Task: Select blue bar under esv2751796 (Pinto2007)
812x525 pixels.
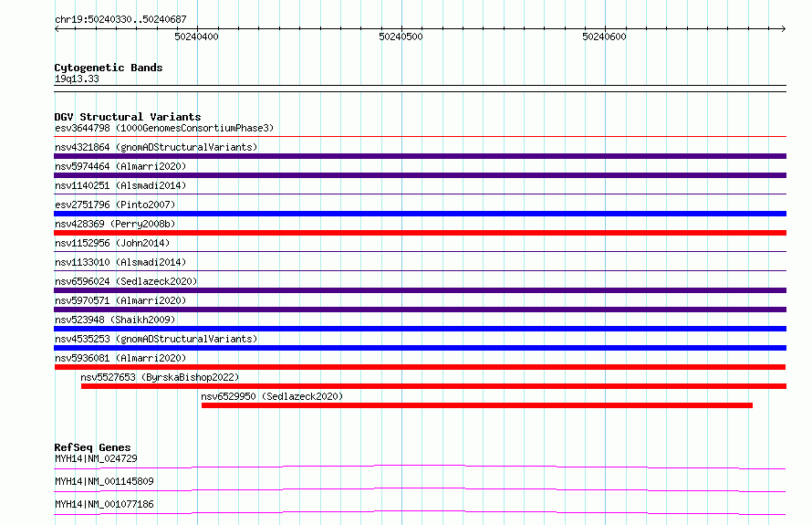Action: [420, 214]
